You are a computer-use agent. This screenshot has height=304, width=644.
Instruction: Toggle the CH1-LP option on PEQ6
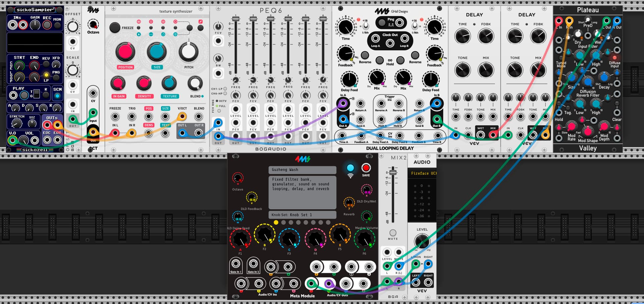225,89
